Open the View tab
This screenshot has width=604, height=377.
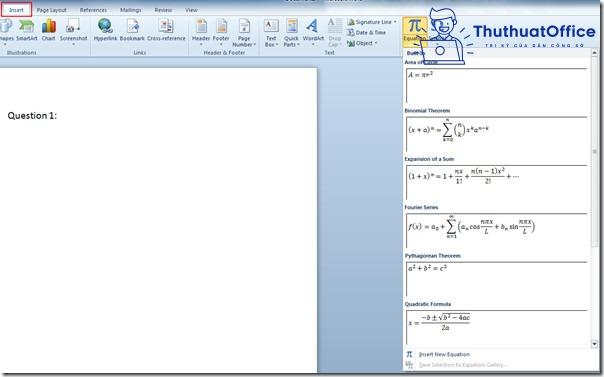point(191,10)
